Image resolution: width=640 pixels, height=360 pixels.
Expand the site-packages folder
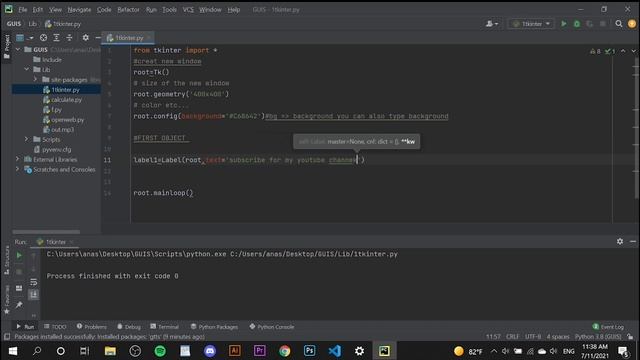coord(36,80)
